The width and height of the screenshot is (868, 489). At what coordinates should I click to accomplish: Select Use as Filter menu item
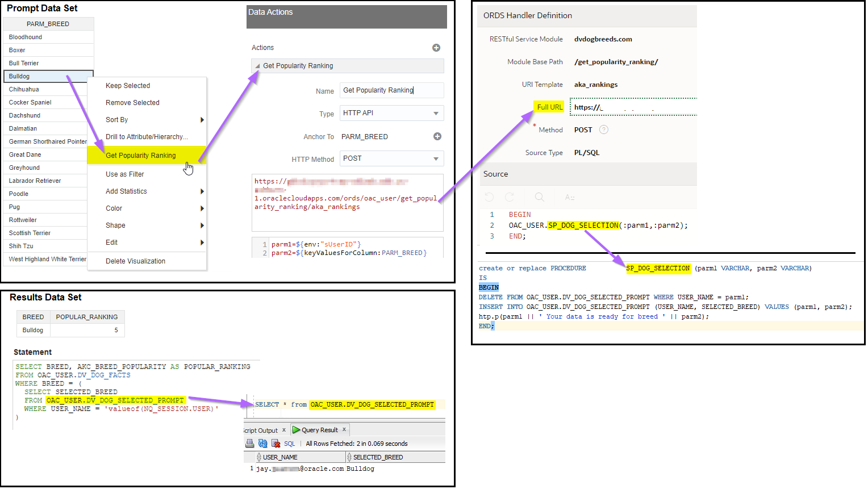[x=125, y=174]
